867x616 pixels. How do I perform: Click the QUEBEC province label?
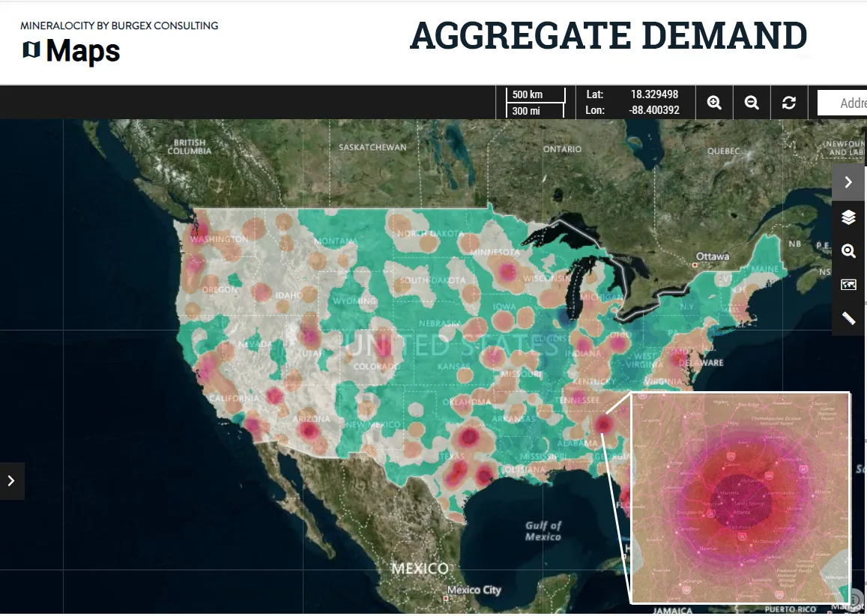pyautogui.click(x=723, y=151)
